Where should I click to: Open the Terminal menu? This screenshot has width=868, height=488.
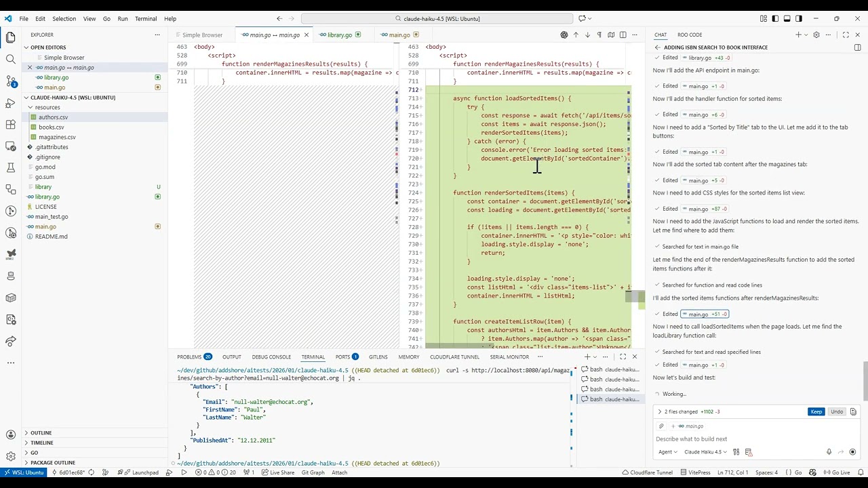pyautogui.click(x=146, y=18)
